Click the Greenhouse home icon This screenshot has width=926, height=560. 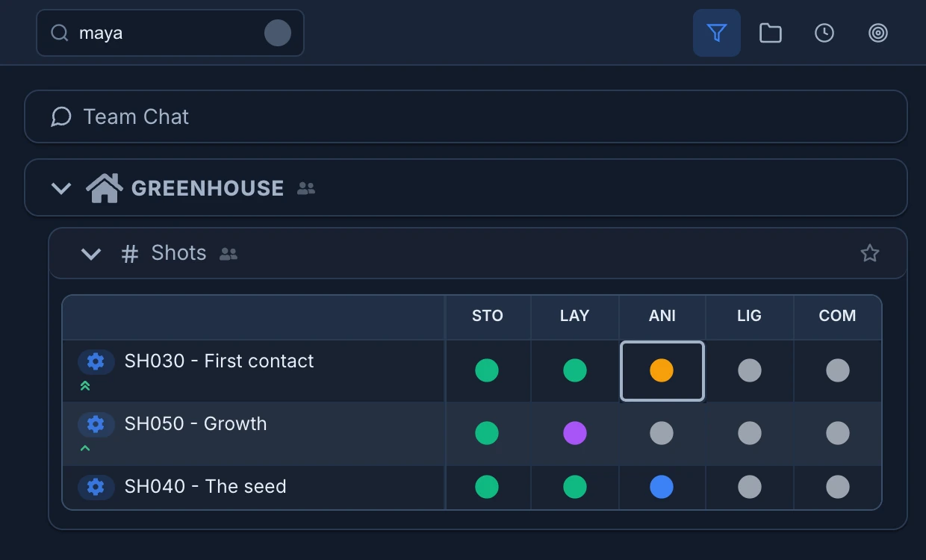pos(105,188)
